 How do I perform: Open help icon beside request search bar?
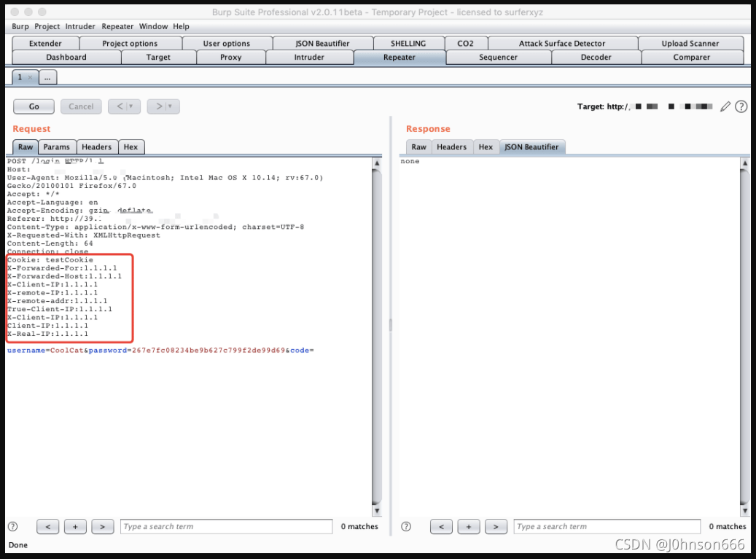(x=13, y=526)
